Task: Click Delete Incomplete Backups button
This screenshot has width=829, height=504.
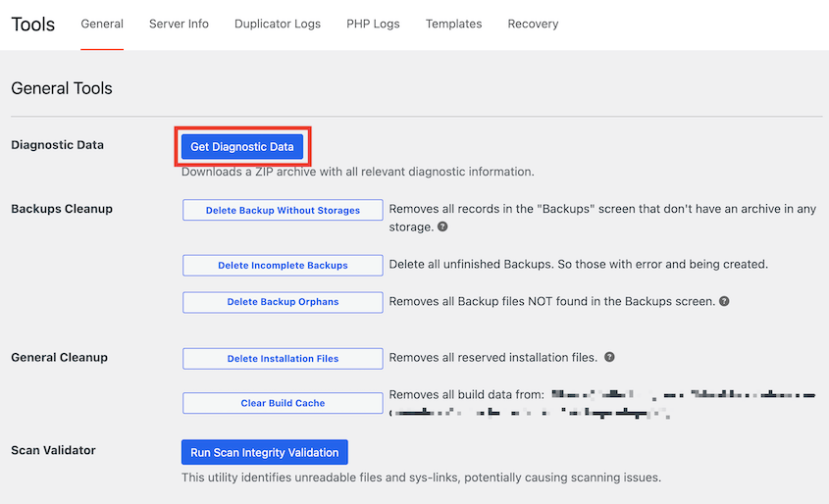Action: coord(283,265)
